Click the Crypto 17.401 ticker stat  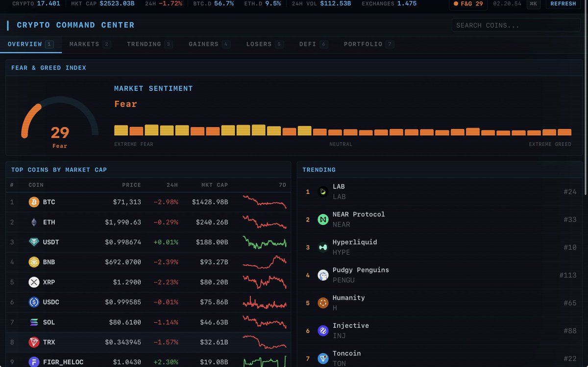pos(36,3)
